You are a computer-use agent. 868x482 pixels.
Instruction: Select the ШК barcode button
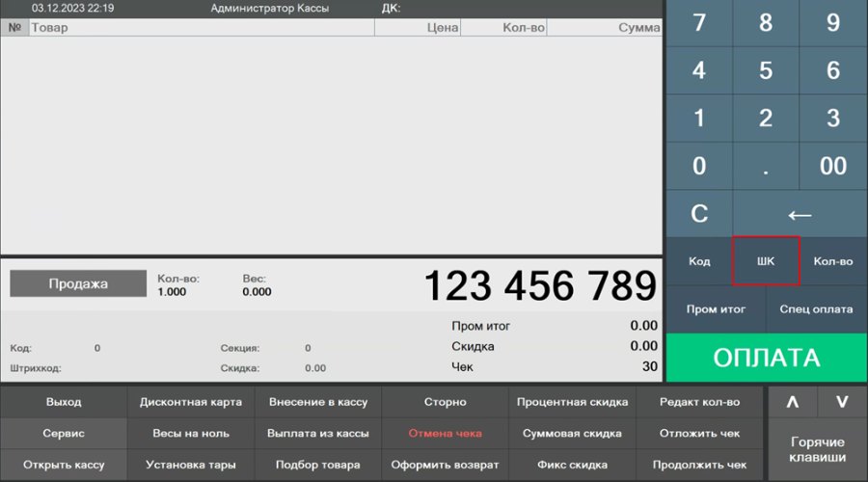tap(766, 261)
